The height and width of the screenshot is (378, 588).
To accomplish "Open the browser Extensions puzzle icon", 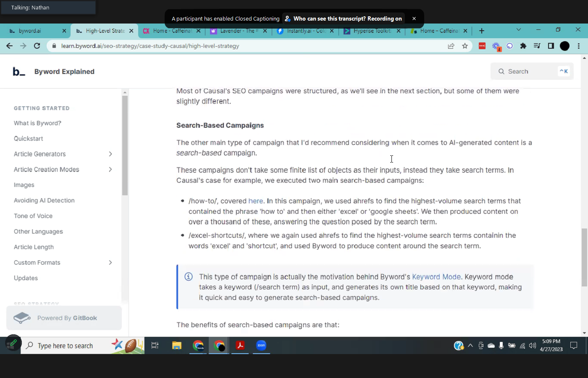I will pyautogui.click(x=523, y=46).
